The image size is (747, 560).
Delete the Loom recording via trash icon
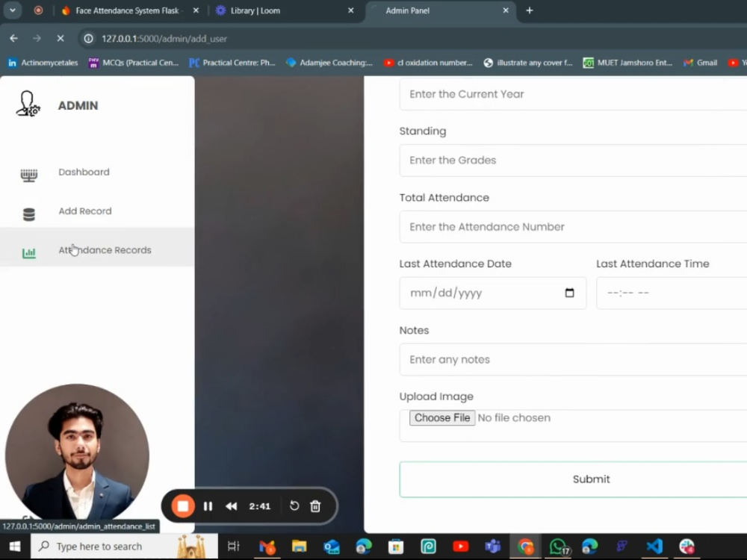(x=315, y=505)
